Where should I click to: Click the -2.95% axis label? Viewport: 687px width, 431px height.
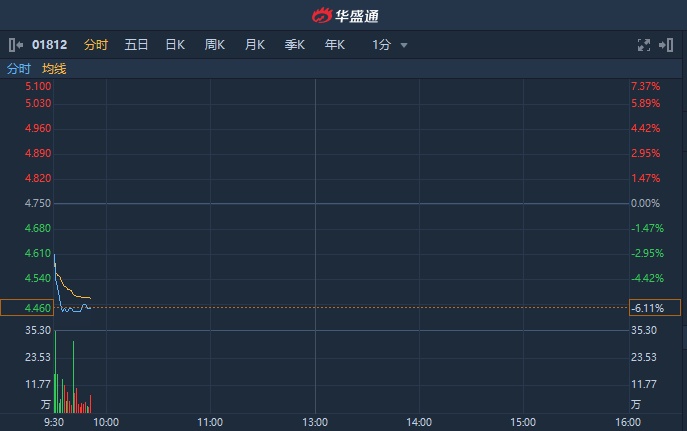648,253
